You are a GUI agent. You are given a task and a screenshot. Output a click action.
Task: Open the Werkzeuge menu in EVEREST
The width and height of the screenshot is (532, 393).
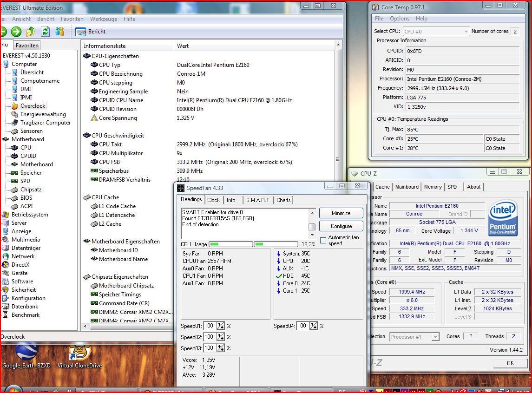tap(104, 19)
